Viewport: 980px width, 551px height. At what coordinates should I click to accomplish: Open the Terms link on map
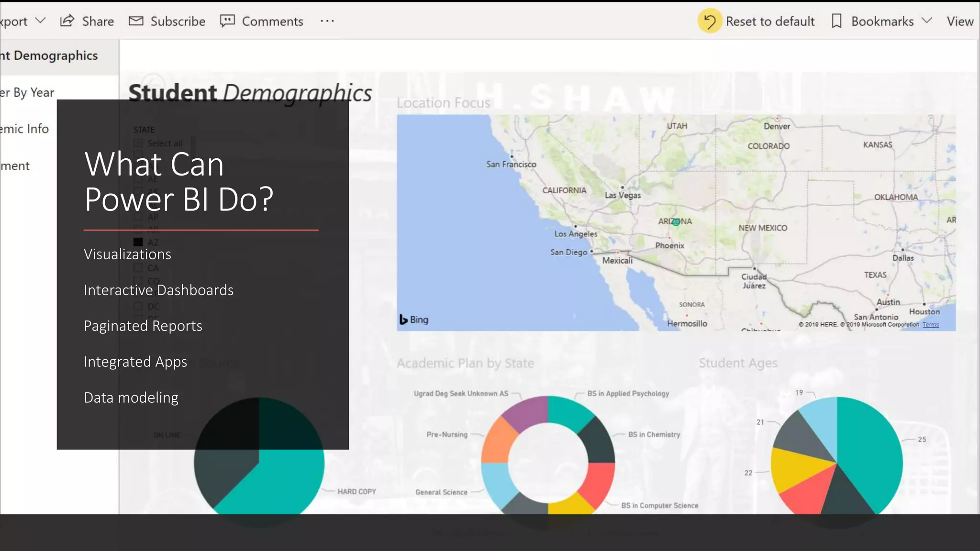click(x=931, y=324)
